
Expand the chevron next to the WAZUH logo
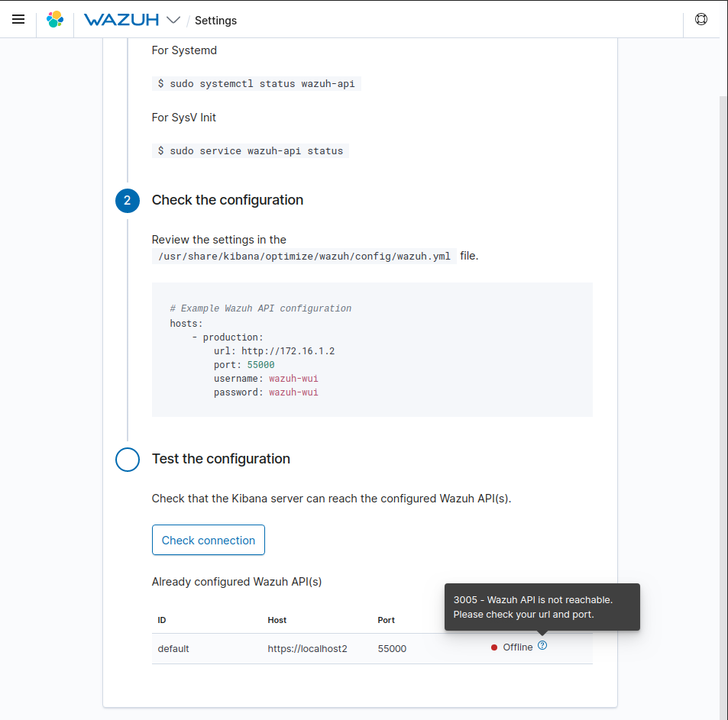point(173,20)
